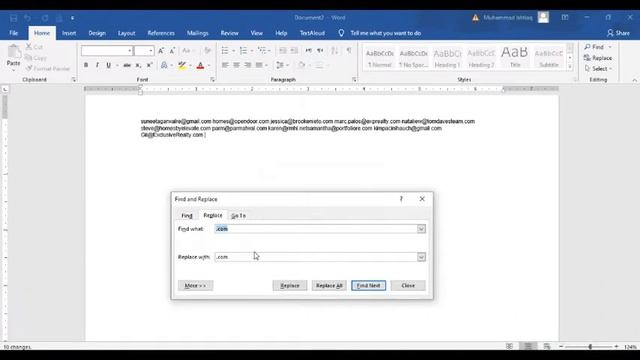Image resolution: width=640 pixels, height=360 pixels.
Task: Click the Replace All button
Action: (x=329, y=286)
